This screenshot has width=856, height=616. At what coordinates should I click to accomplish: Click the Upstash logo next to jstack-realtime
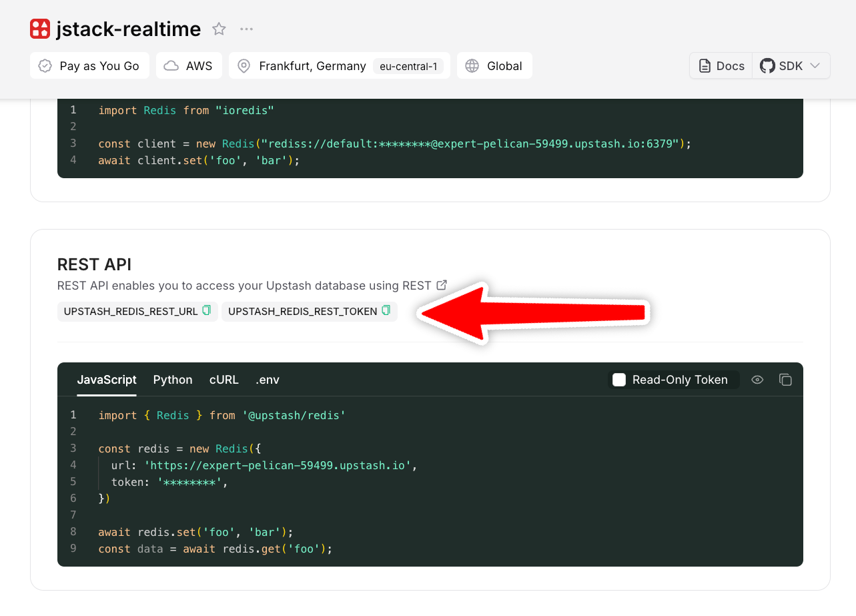click(x=40, y=28)
